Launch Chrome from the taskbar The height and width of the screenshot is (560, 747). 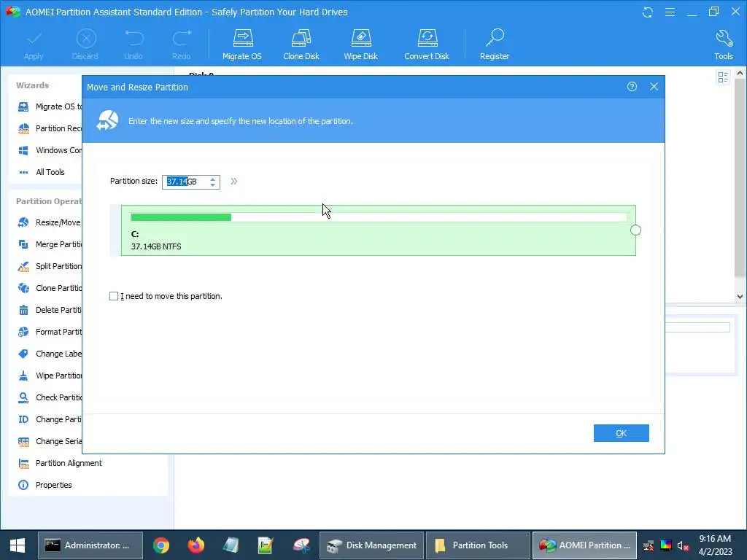[x=161, y=545]
